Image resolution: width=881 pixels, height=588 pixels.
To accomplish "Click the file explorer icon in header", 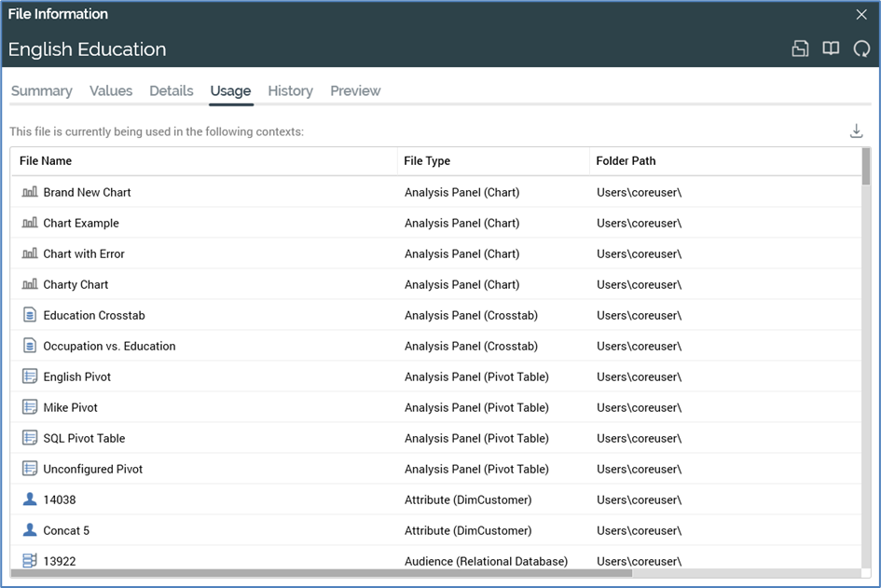I will pyautogui.click(x=800, y=49).
